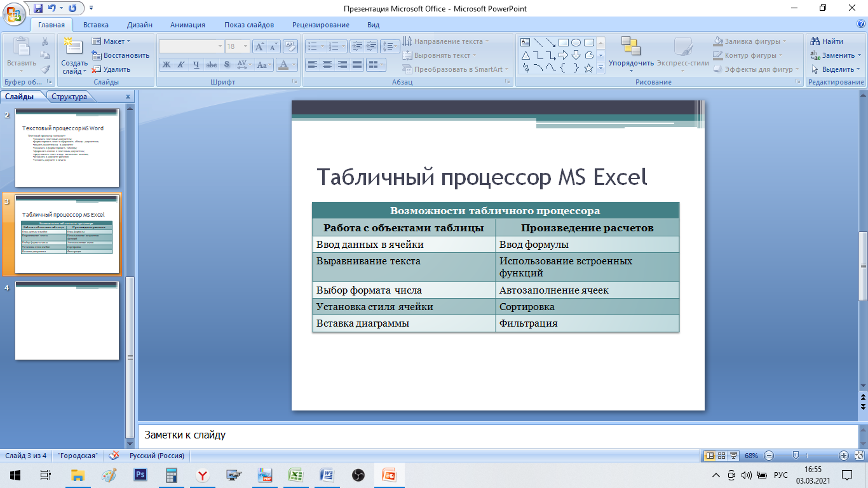This screenshot has width=868, height=488.
Task: Open line spacing icon in Абзац
Action: (x=390, y=46)
